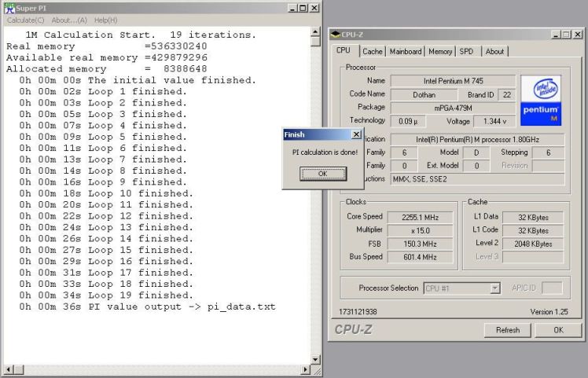Click the 'Loop 19 finished' line
The width and height of the screenshot is (588, 378).
pos(106,295)
